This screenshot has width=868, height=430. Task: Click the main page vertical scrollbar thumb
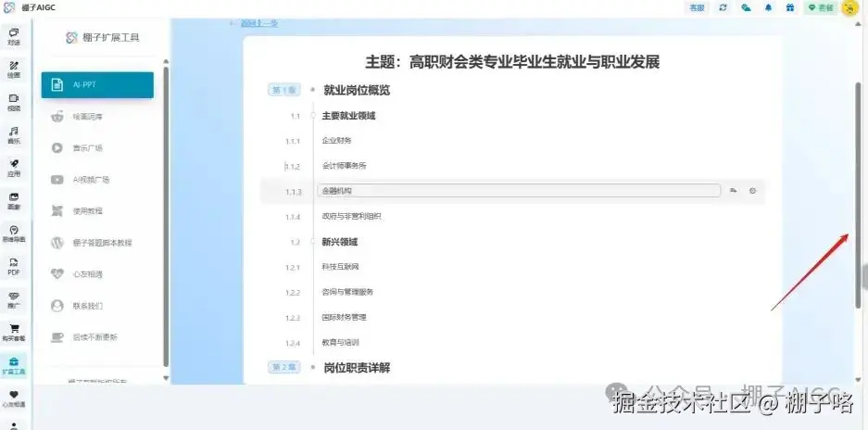point(858,194)
